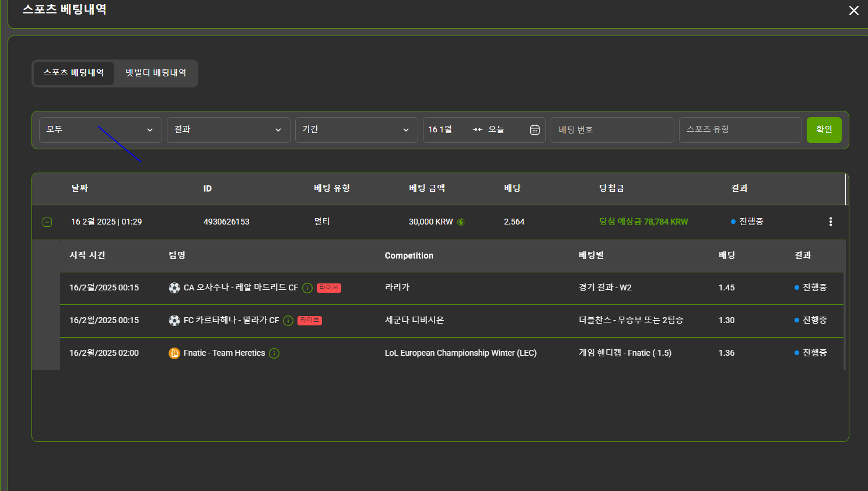Open the 모두 dropdown filter
This screenshot has width=868, height=491.
click(x=100, y=129)
